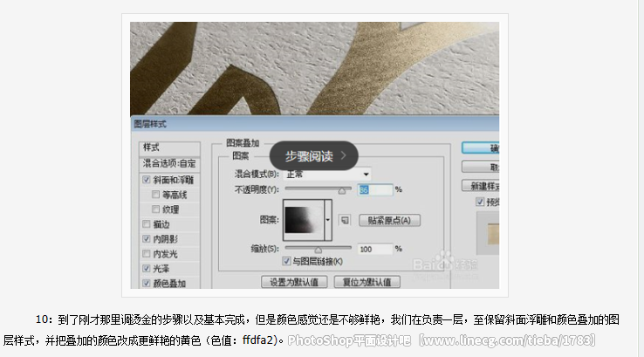Toggle the 颜色叠加 checkbox
644x357 pixels.
coord(147,283)
